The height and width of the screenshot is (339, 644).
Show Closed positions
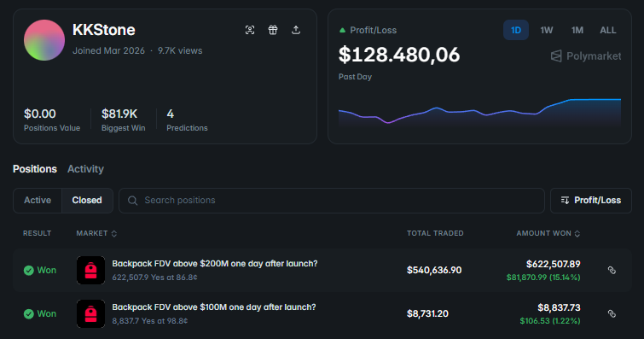(x=87, y=201)
